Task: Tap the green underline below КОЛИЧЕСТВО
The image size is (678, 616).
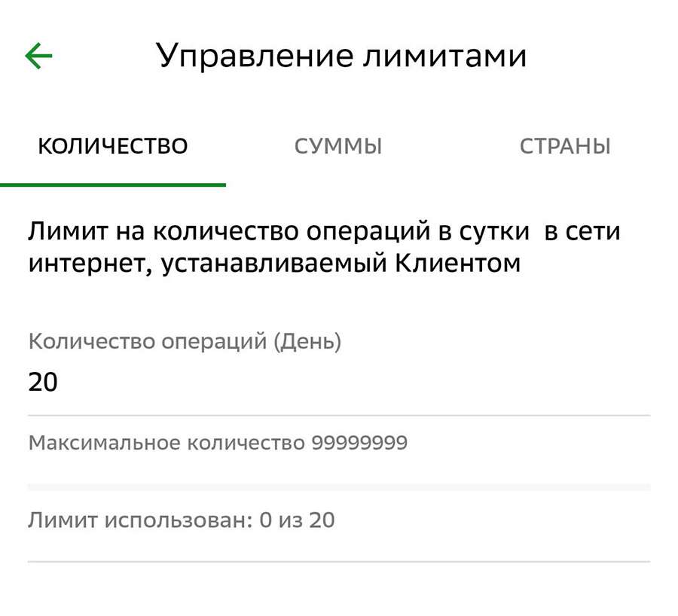Action: pos(113,181)
